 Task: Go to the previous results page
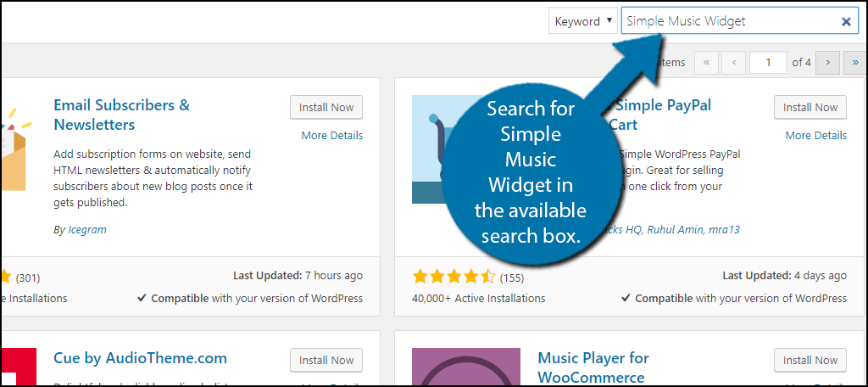click(734, 62)
